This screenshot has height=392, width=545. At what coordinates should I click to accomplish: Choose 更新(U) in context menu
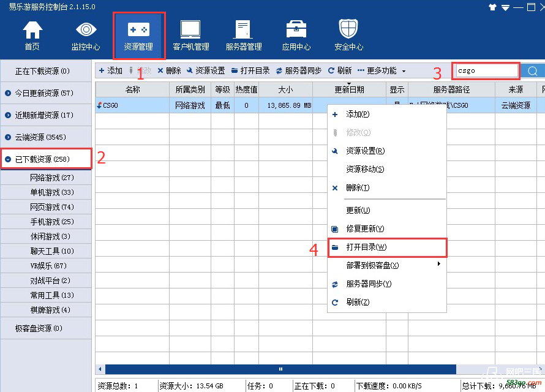pos(387,210)
